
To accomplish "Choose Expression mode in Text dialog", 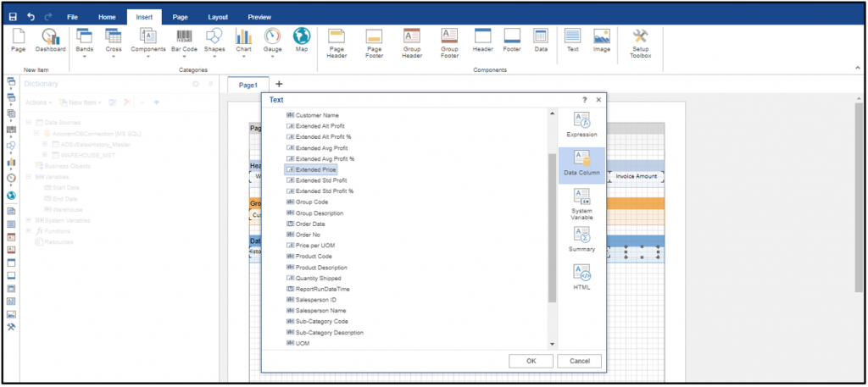I will pos(581,124).
